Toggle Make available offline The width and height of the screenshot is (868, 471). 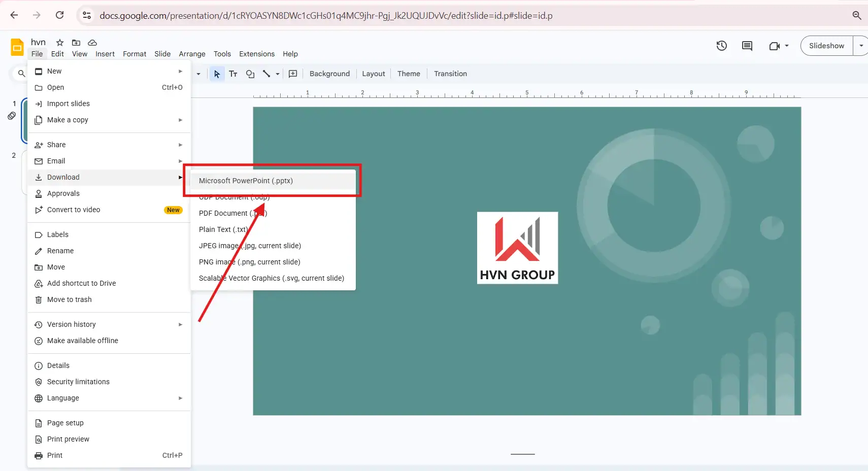pos(82,341)
